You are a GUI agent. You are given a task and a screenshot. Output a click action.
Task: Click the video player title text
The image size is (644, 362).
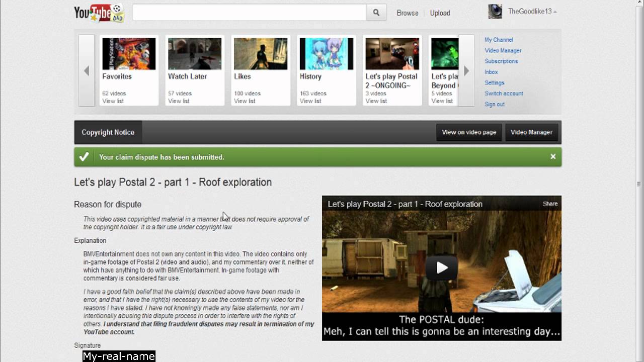(x=405, y=204)
